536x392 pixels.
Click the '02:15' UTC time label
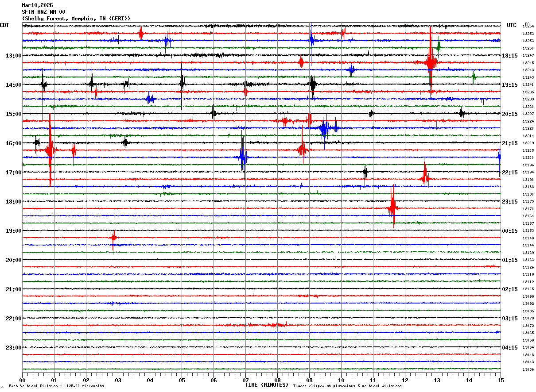point(509,289)
